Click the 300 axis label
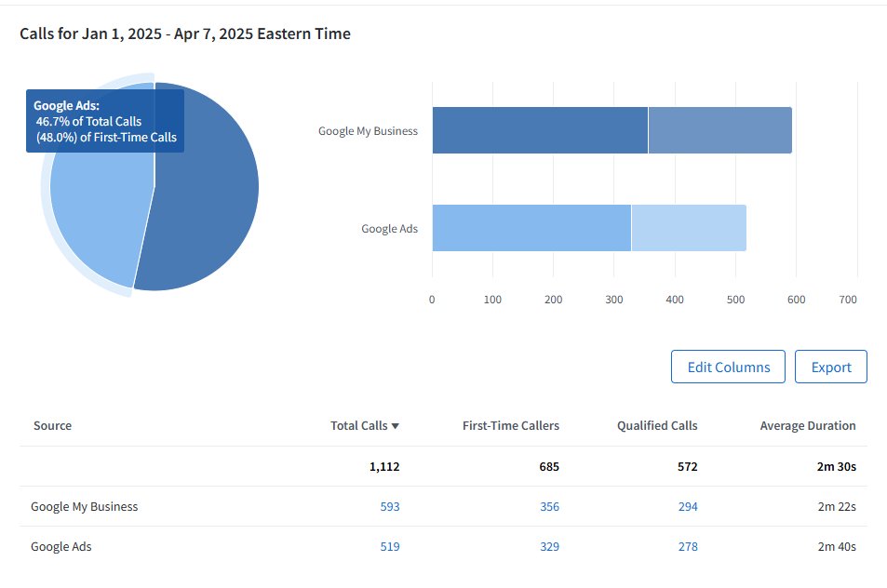887x588 pixels. [x=613, y=300]
